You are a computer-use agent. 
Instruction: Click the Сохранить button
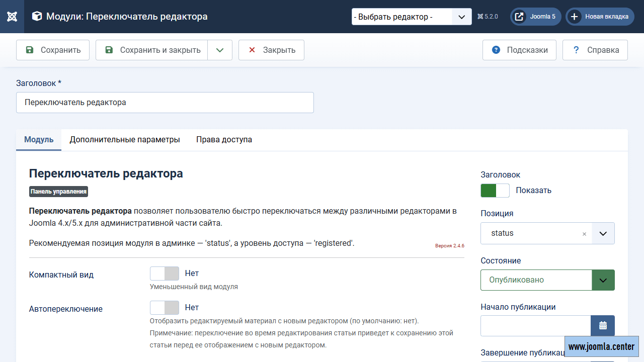tap(53, 50)
